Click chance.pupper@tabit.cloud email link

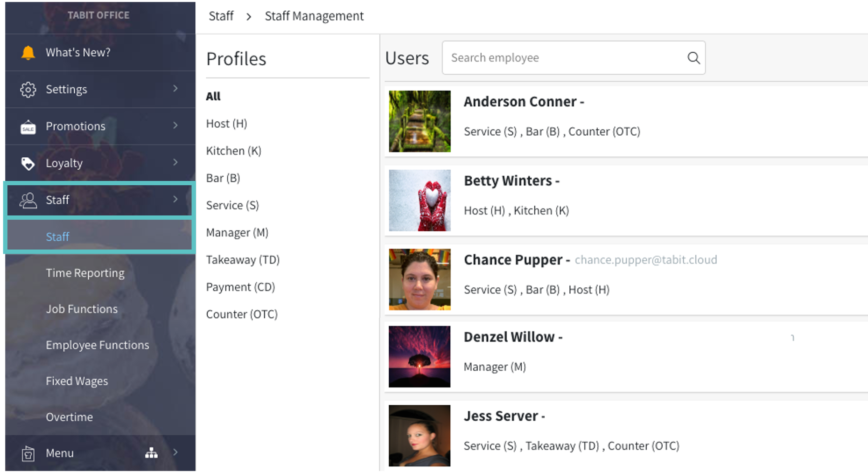point(645,260)
